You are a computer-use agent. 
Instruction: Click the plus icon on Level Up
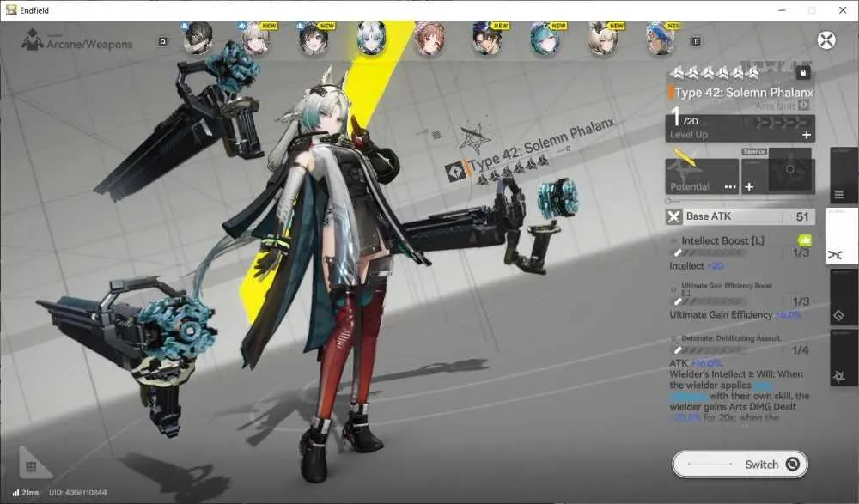coord(807,135)
